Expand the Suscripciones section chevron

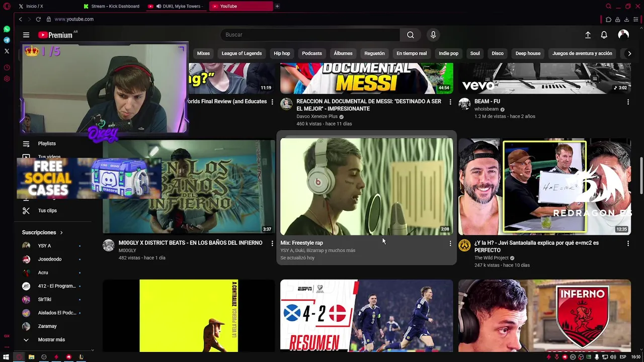point(61,233)
